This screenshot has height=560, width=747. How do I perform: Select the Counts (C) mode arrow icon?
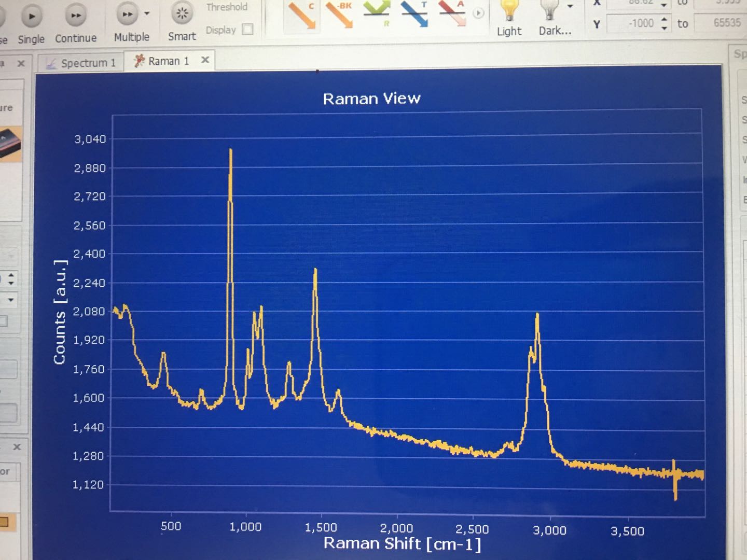pos(302,15)
